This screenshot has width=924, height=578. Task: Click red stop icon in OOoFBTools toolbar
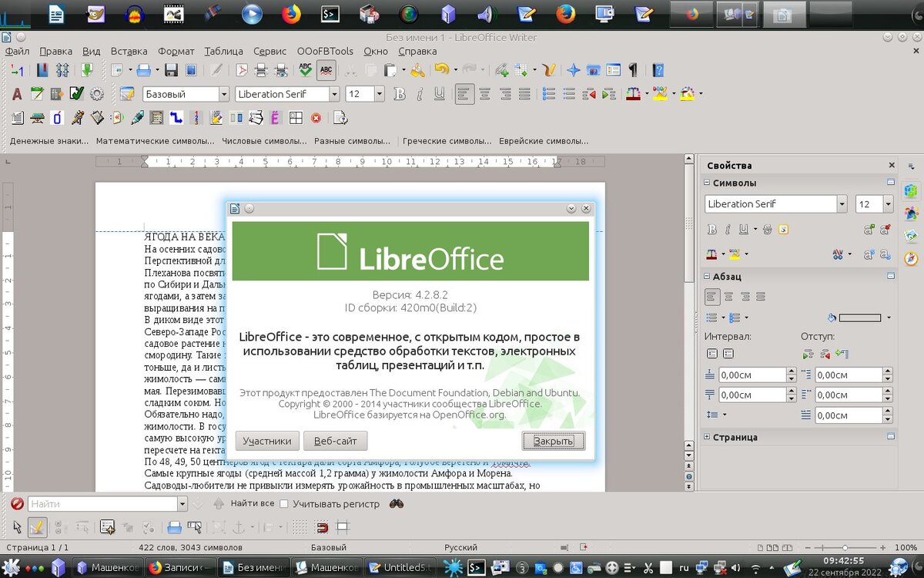pos(316,118)
